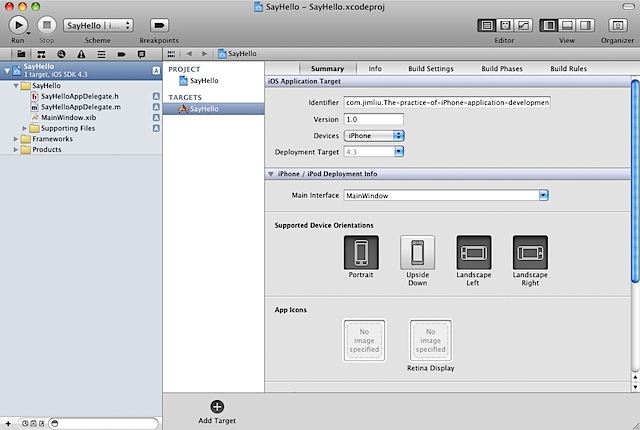640x430 pixels.
Task: Enable Upside Down orientation
Action: 418,253
